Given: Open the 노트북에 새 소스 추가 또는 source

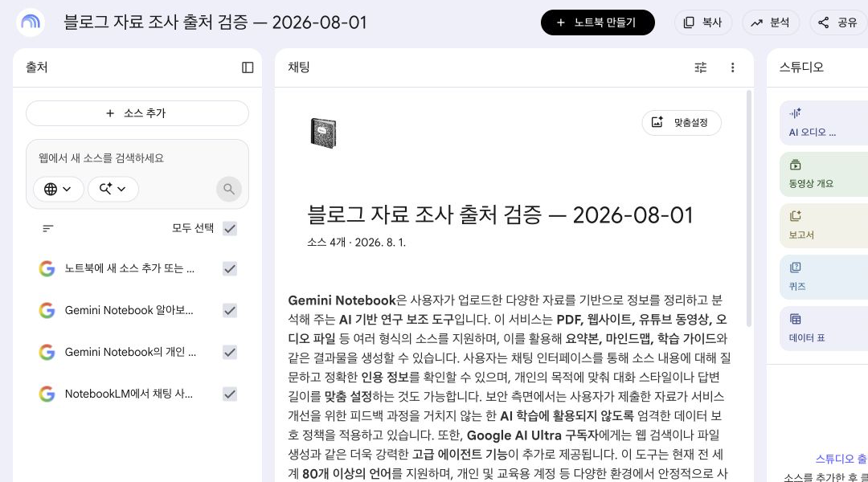Looking at the screenshot, I should pos(129,268).
